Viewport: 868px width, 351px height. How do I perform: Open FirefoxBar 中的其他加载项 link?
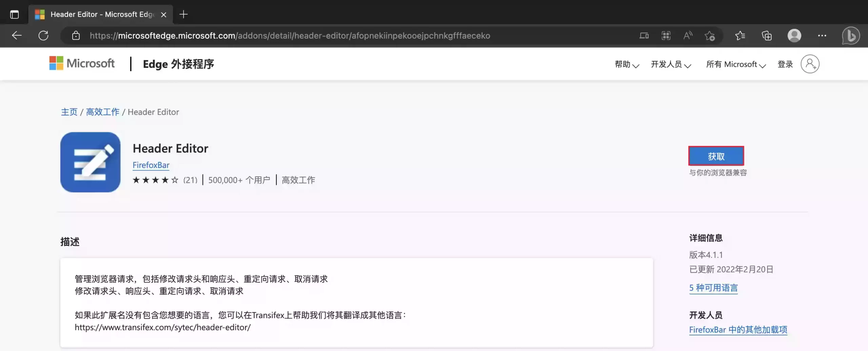coord(738,330)
